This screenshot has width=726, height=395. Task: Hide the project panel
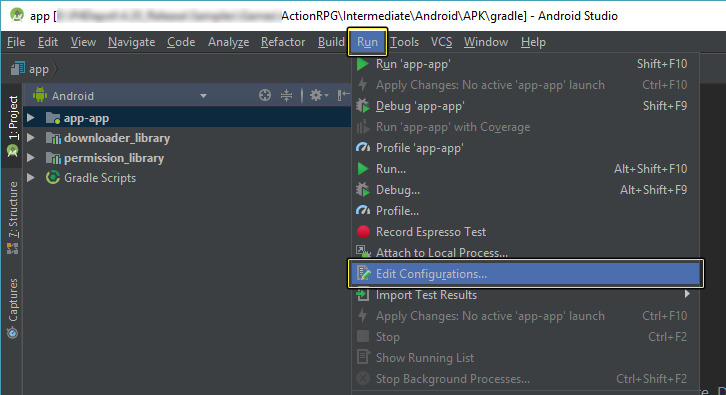point(343,95)
